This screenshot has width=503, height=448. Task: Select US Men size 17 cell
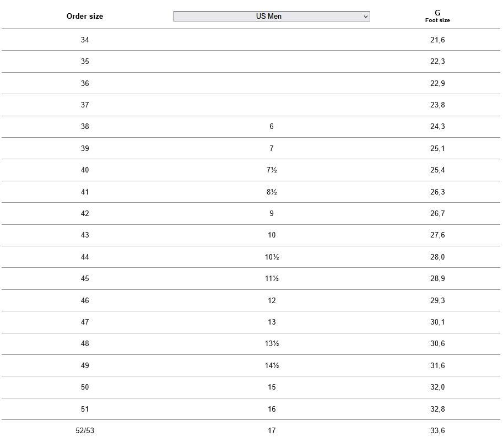click(x=272, y=430)
